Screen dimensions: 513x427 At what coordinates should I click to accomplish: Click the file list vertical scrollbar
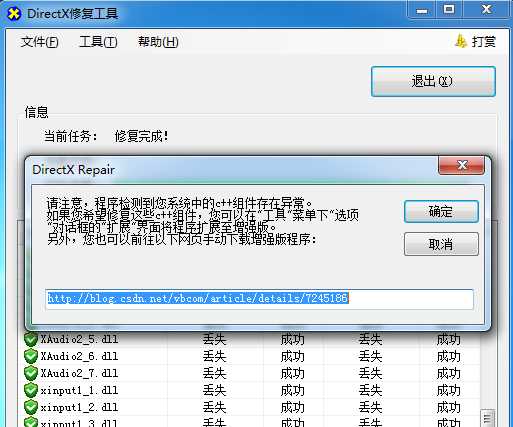[x=488, y=418]
